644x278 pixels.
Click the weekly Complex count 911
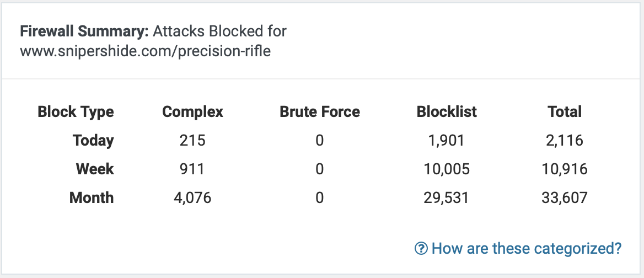pyautogui.click(x=192, y=169)
